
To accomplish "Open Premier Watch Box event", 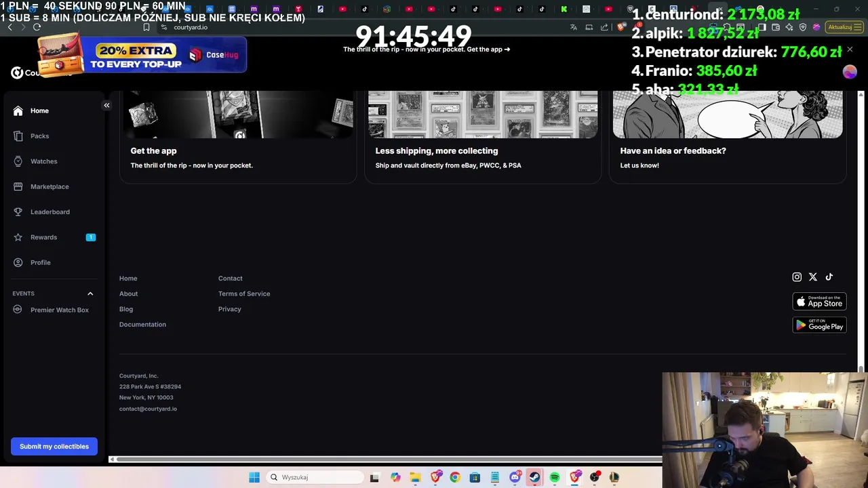I will click(54, 310).
